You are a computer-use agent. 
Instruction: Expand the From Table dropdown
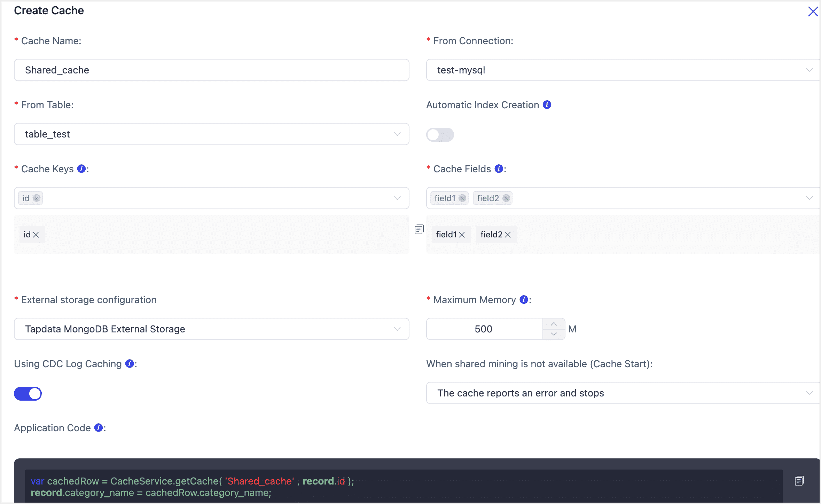(211, 134)
